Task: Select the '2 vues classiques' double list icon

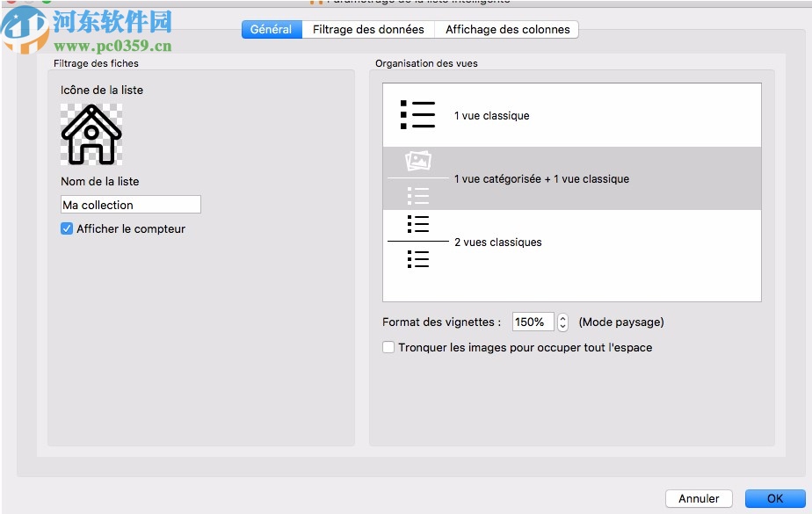Action: pyautogui.click(x=418, y=242)
